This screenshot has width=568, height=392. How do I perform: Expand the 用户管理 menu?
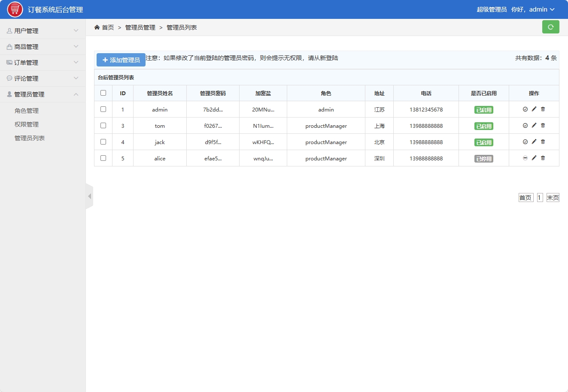coord(43,30)
